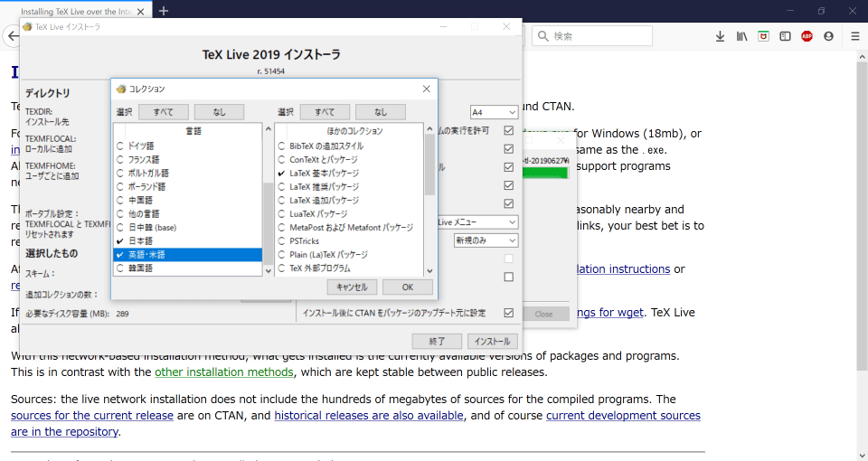868x461 pixels.
Task: Open new browser tab with plus icon
Action: [x=164, y=11]
